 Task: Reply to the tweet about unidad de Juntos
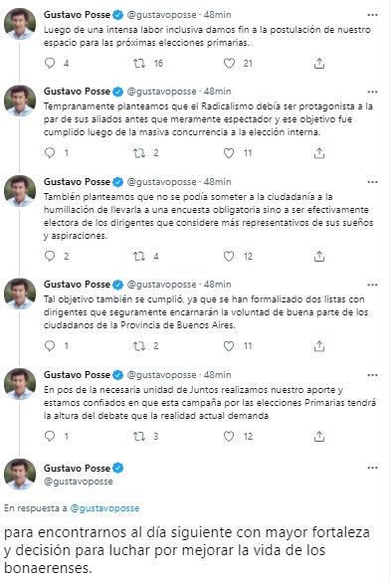coord(50,436)
